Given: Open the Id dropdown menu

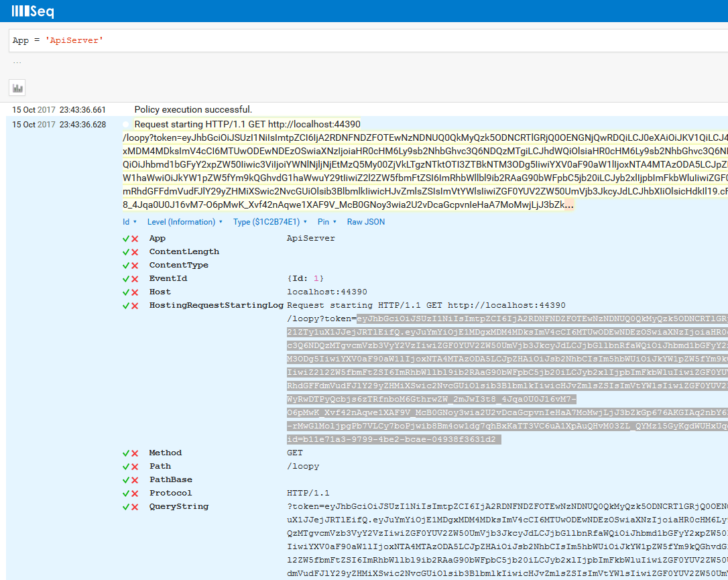Looking at the screenshot, I should (129, 222).
